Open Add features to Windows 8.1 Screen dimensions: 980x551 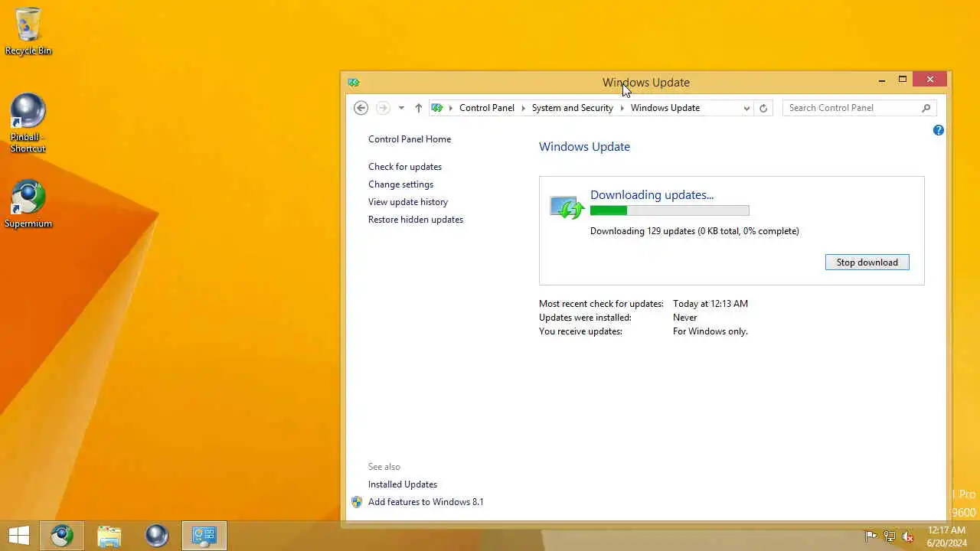[x=426, y=502]
